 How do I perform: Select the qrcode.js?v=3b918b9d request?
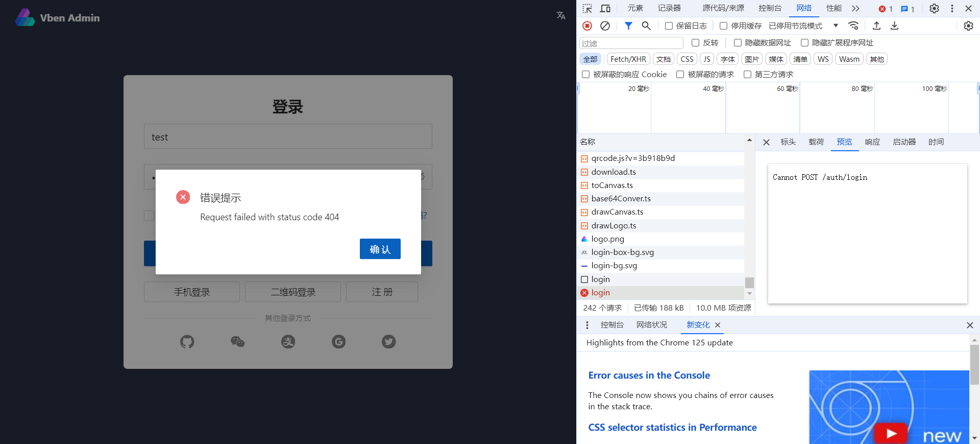(x=661, y=158)
